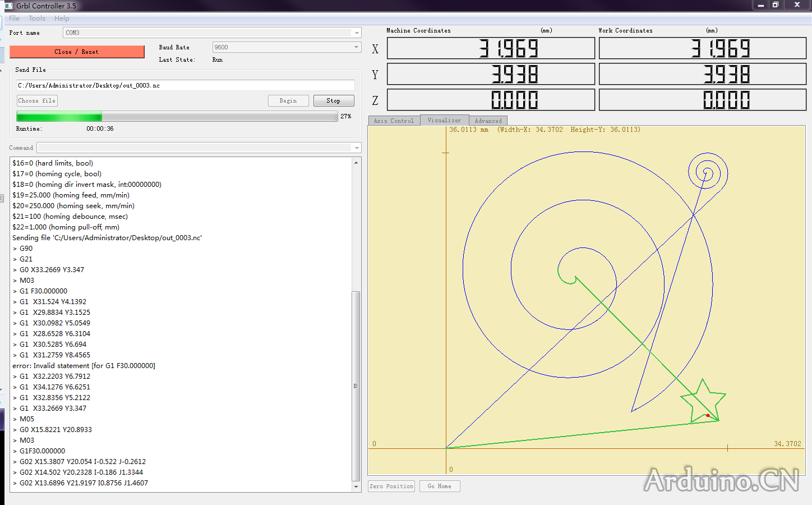The image size is (812, 505).
Task: Click the Work Coordinates Y display
Action: click(703, 74)
